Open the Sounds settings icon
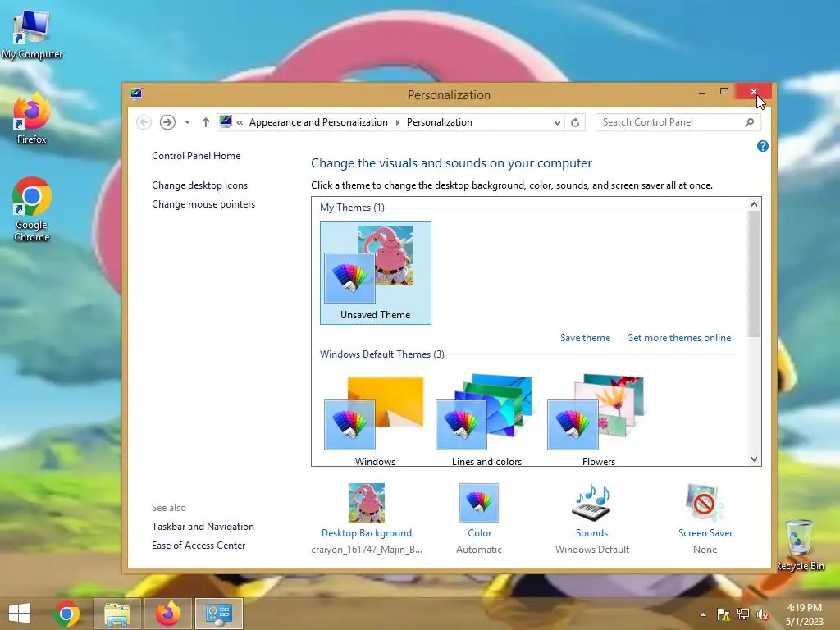The image size is (840, 630). pyautogui.click(x=591, y=503)
